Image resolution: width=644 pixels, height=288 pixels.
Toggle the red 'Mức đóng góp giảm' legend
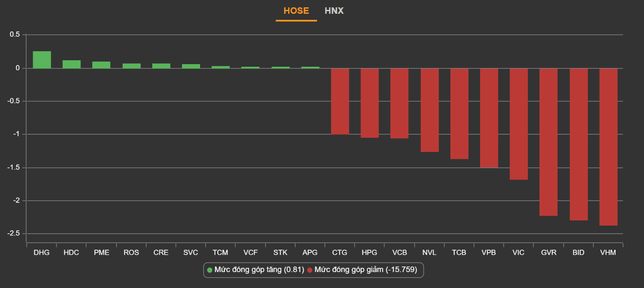pyautogui.click(x=365, y=270)
